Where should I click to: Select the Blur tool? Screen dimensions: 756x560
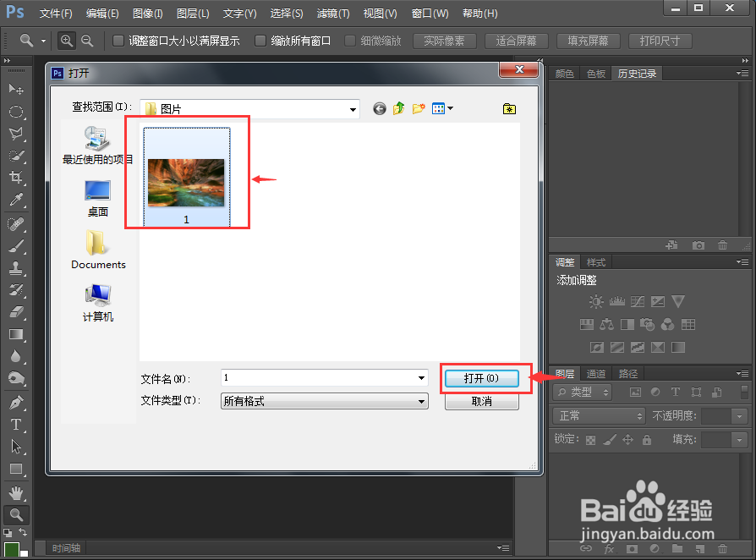[16, 356]
